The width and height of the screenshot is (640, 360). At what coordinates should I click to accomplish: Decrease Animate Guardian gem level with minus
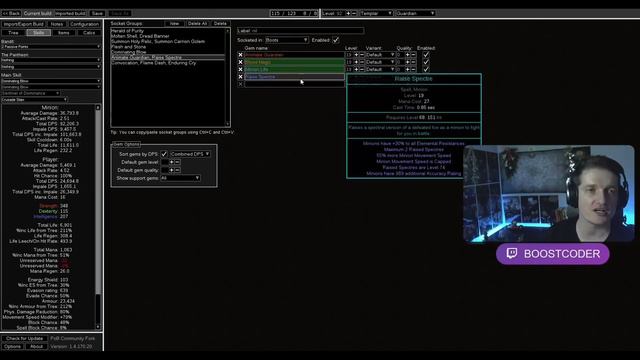pyautogui.click(x=362, y=55)
